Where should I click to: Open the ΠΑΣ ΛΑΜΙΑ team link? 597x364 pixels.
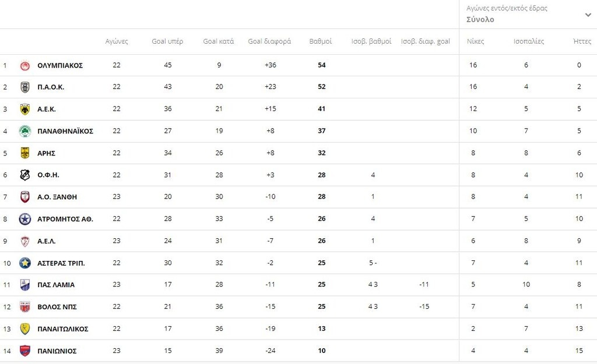56,285
